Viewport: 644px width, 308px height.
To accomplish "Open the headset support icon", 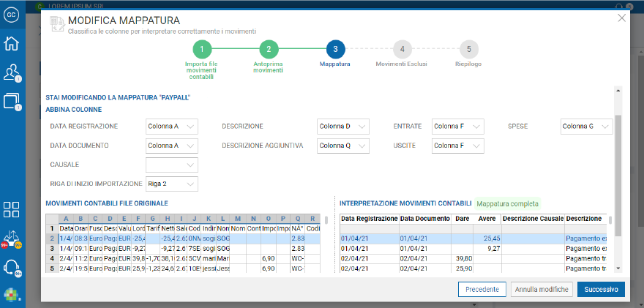I will click(x=11, y=268).
